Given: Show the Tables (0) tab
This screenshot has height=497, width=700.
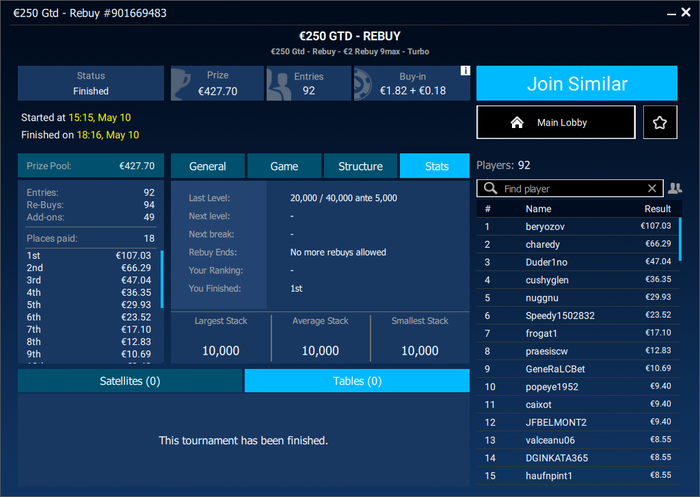Looking at the screenshot, I should tap(357, 381).
